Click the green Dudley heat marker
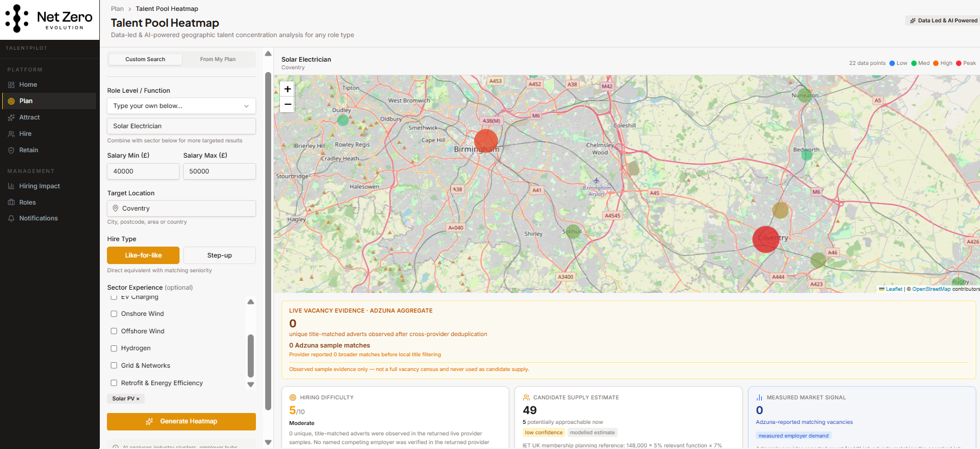980x449 pixels. click(343, 120)
